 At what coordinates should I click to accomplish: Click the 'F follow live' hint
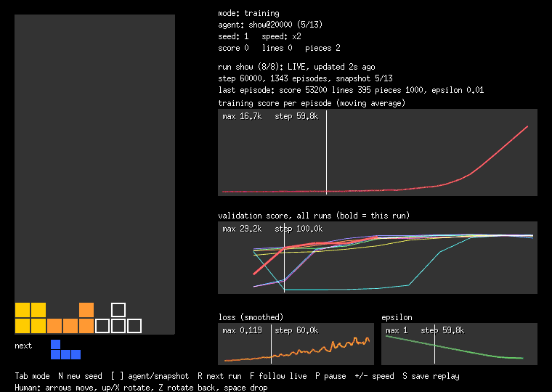pos(278,376)
